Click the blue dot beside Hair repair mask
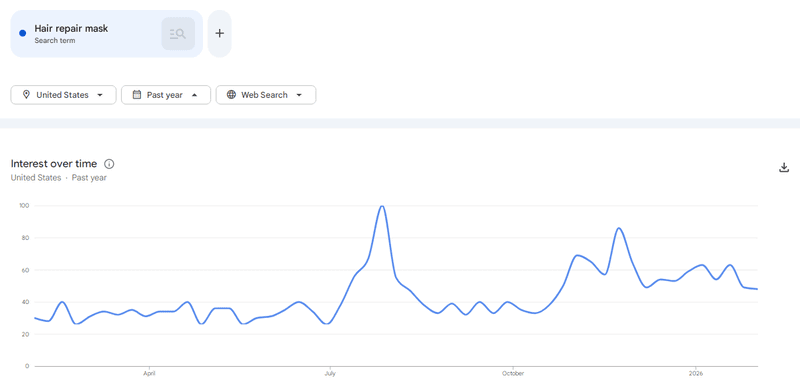Viewport: 800px width, 382px height. (x=22, y=33)
